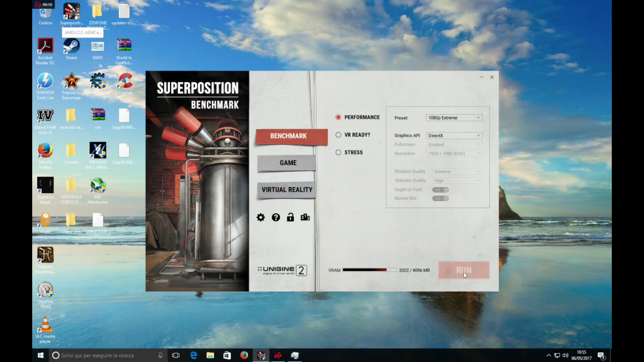Open the Action Center notification icon
Image resolution: width=644 pixels, height=362 pixels.
pos(601,355)
